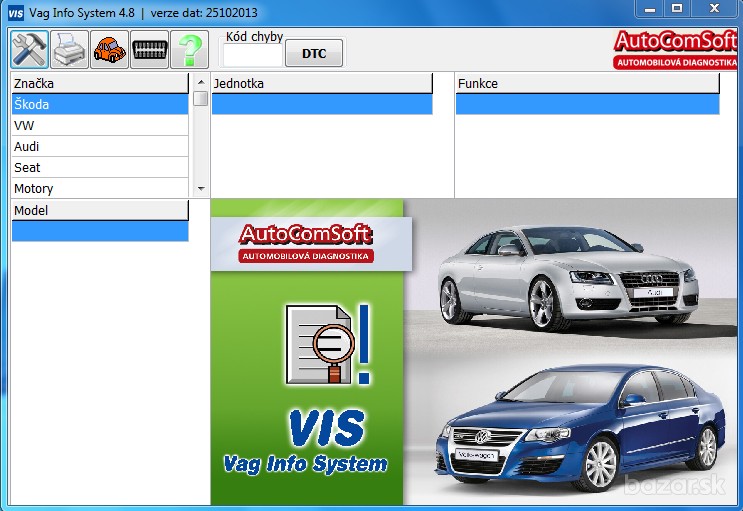This screenshot has width=743, height=511.
Task: Click the Model column header
Action: coord(100,210)
